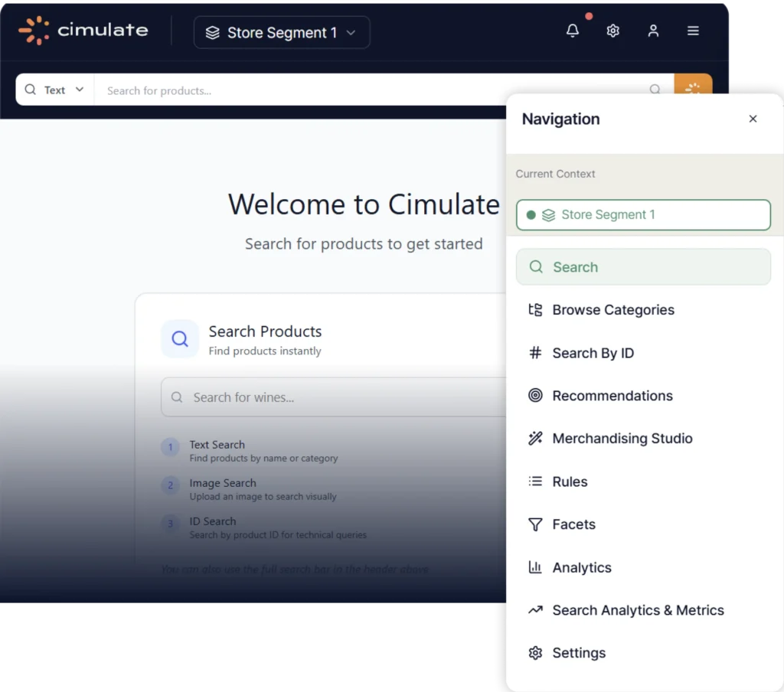The image size is (784, 692).
Task: Open the hamburger menu icon
Action: 693,31
